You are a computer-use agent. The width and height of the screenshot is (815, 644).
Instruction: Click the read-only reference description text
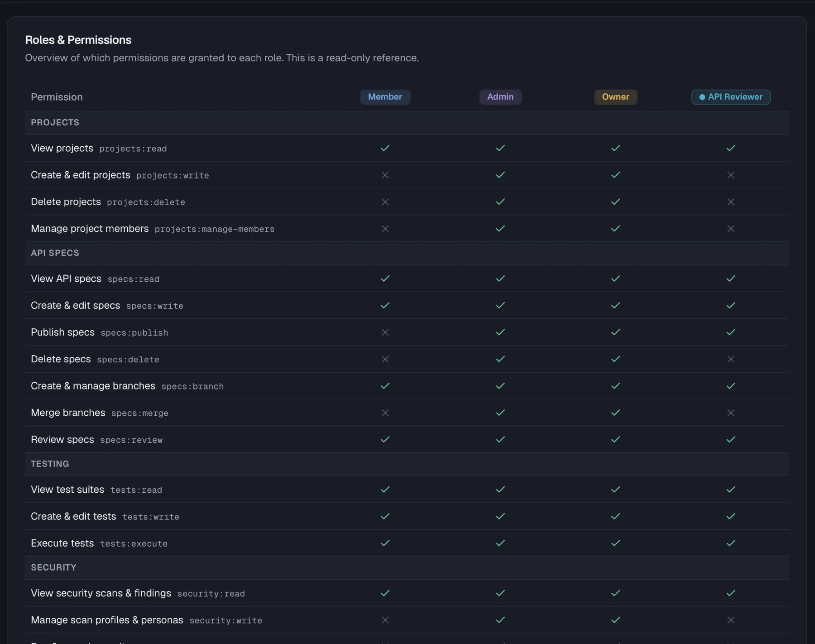[222, 58]
